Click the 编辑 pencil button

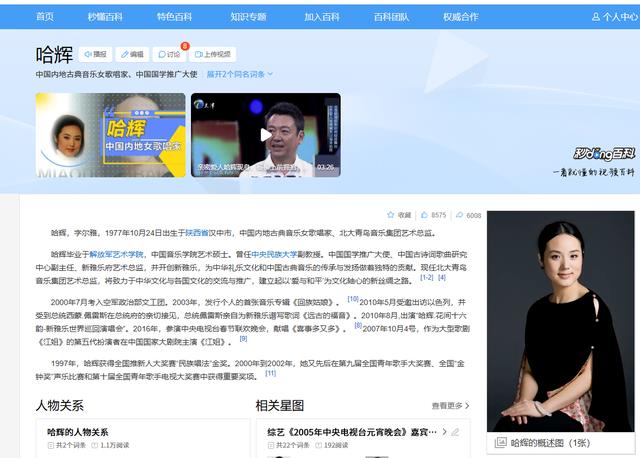tap(132, 54)
